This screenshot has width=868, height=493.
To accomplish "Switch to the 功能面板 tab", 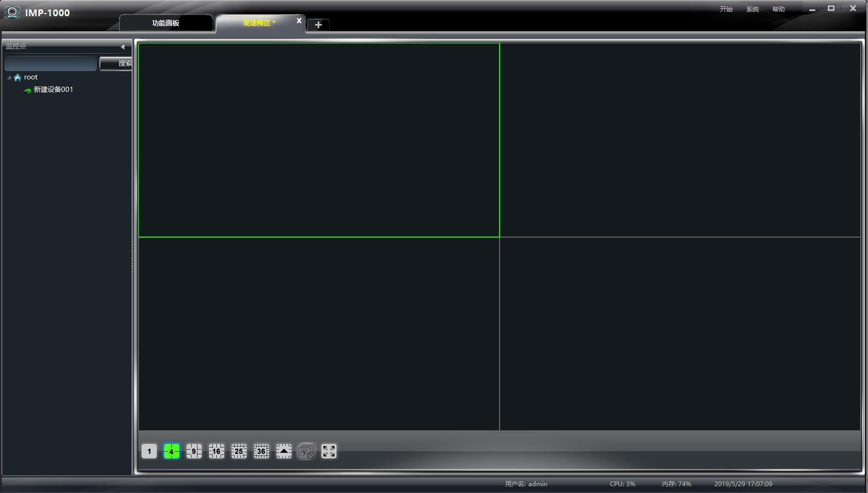I will (166, 23).
